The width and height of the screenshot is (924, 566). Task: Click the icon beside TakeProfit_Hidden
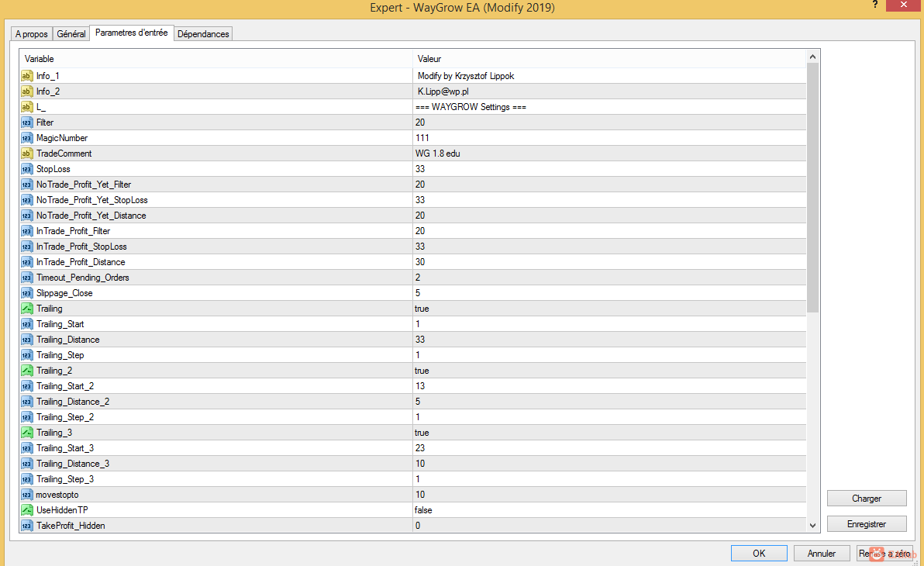tap(26, 526)
